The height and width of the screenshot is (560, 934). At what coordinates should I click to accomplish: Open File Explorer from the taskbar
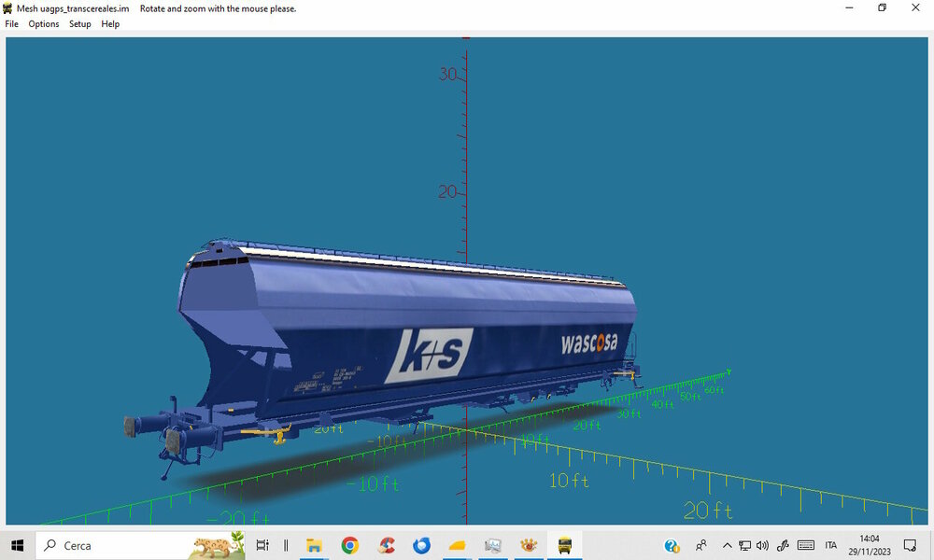coord(314,545)
